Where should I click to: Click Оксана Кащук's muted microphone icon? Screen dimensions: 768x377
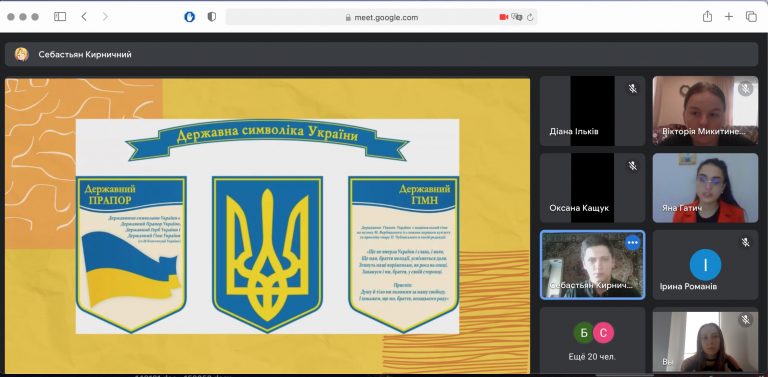pos(632,166)
